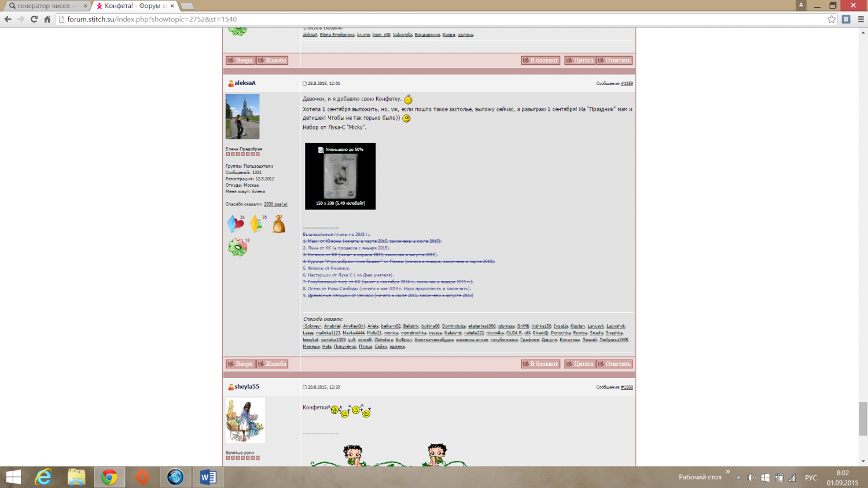Screen dimensions: 868x488
Task: Bookmark this page with the star icon
Action: pos(832,19)
